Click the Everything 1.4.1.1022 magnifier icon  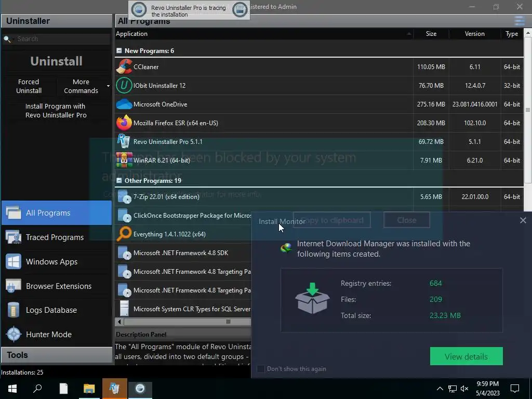click(124, 234)
